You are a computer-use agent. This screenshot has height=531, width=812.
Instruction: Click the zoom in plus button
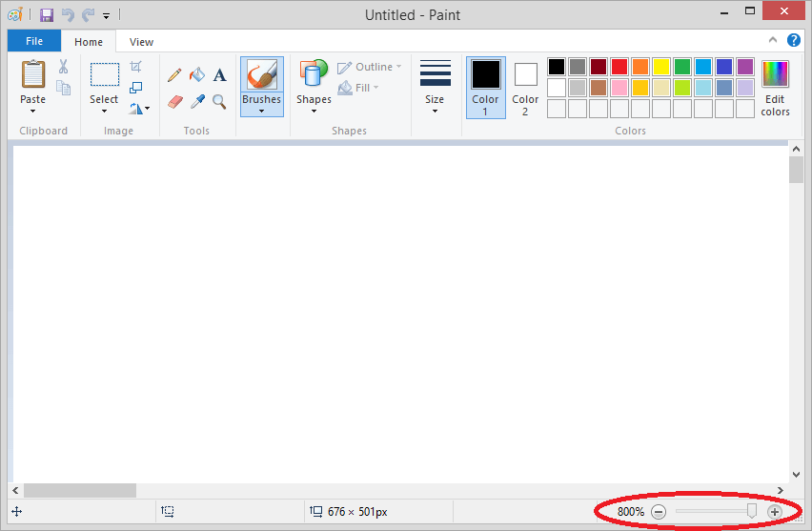[x=775, y=512]
